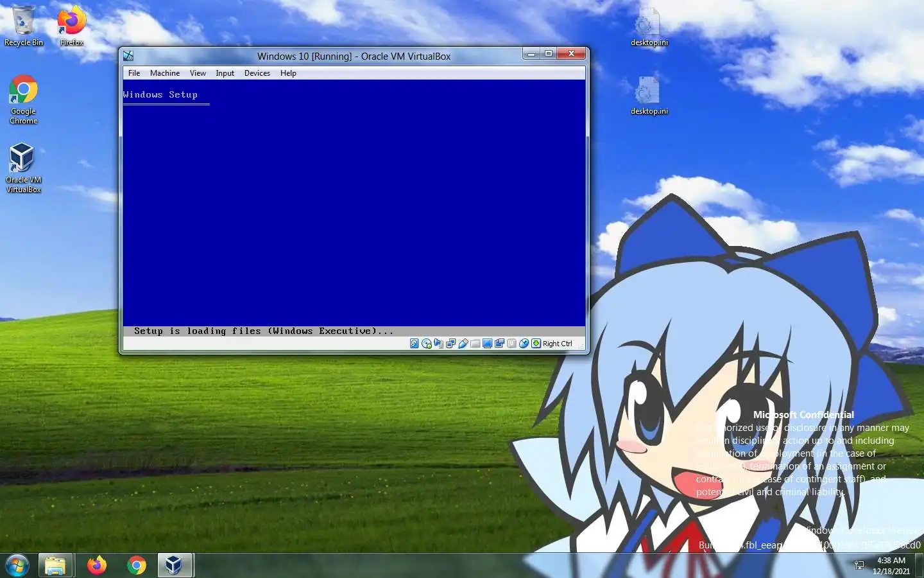924x578 pixels.
Task: Minimize the VirtualBox VM window
Action: tap(531, 54)
